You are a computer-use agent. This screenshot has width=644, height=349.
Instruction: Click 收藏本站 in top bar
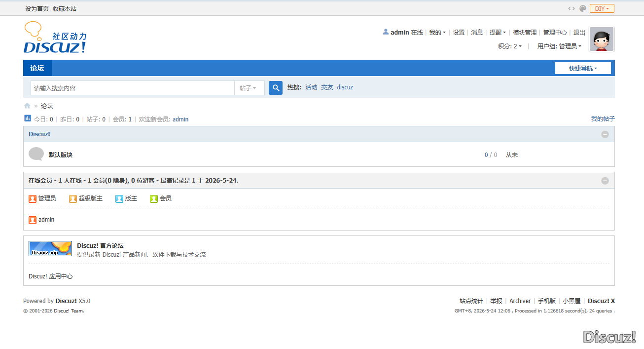coord(65,9)
